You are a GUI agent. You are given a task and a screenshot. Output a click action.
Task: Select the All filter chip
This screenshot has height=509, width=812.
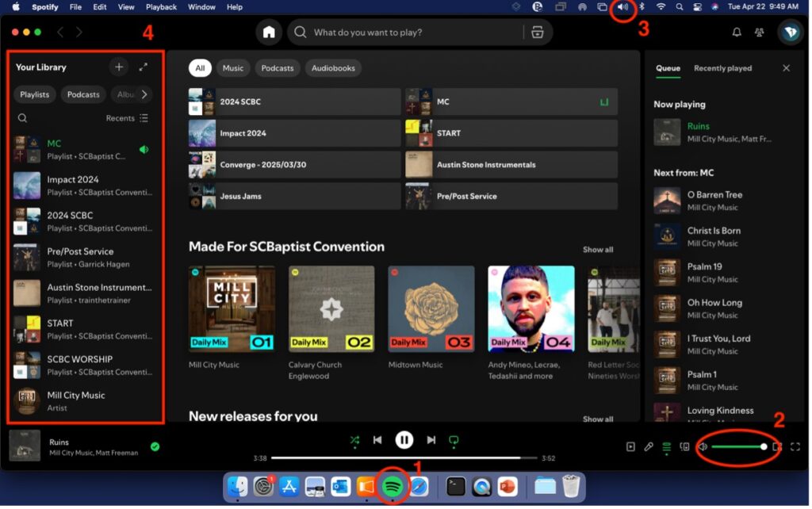coord(200,68)
